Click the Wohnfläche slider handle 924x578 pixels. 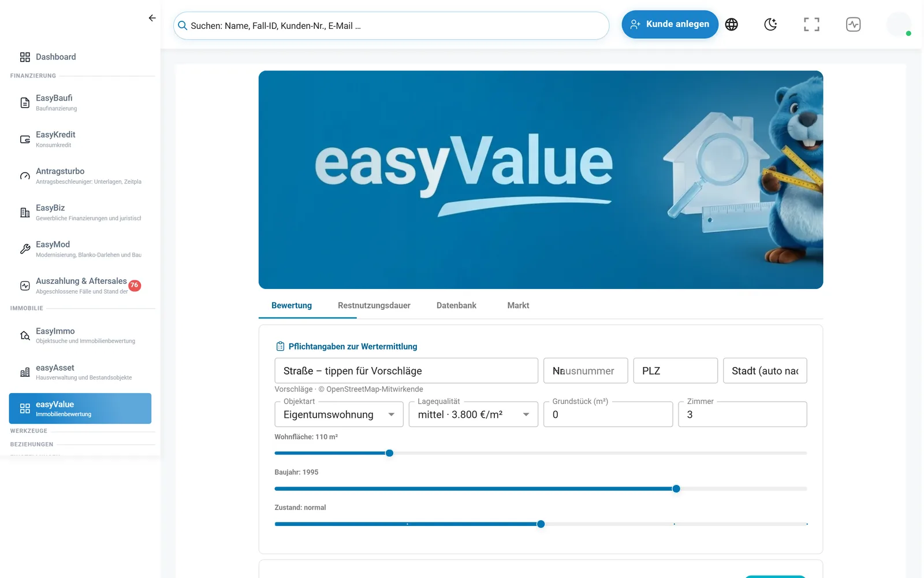pyautogui.click(x=389, y=453)
